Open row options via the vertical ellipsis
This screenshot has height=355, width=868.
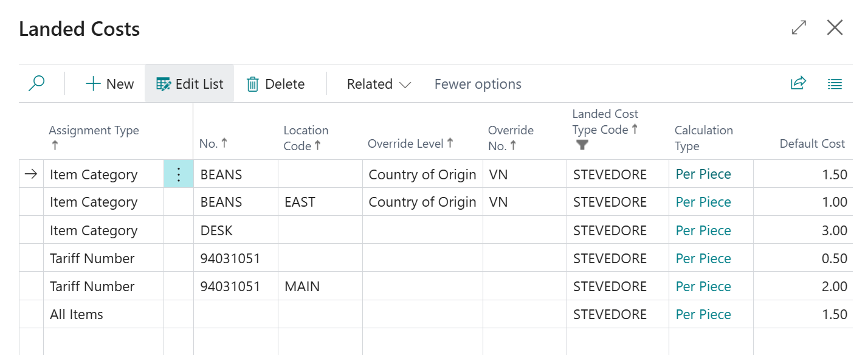coord(178,174)
